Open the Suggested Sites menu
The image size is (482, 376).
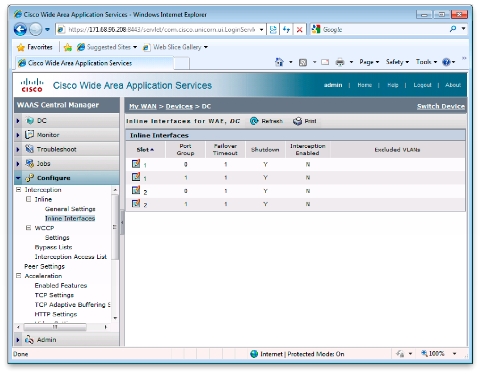(107, 47)
